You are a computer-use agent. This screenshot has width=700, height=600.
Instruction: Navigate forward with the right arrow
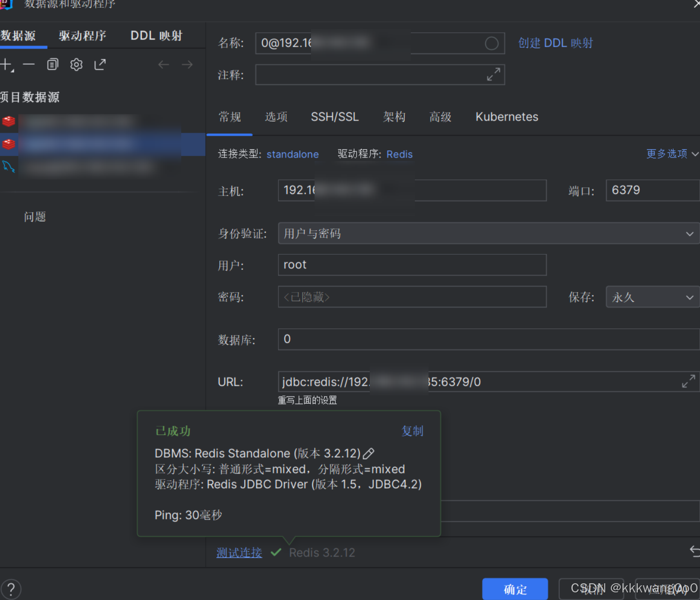click(x=187, y=64)
